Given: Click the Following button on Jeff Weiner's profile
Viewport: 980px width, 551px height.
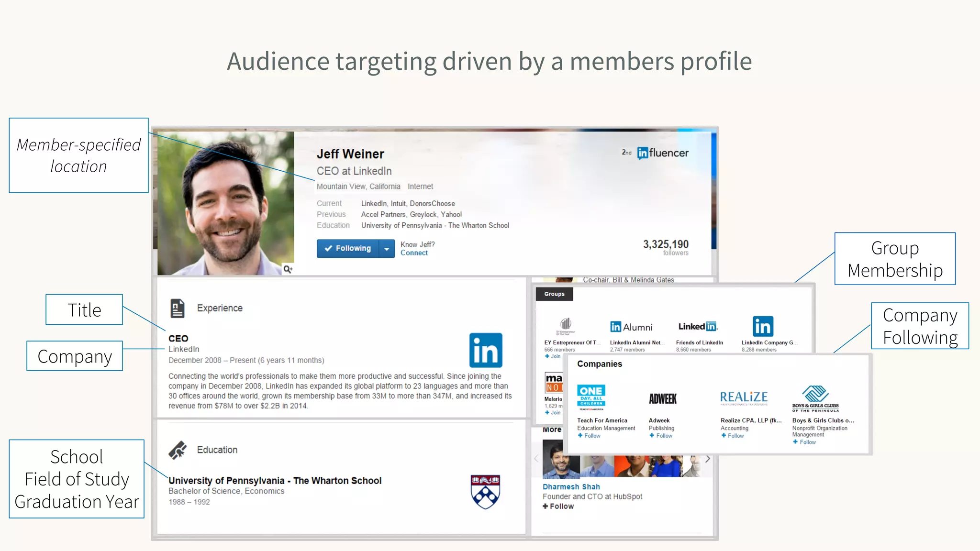Looking at the screenshot, I should coord(348,248).
